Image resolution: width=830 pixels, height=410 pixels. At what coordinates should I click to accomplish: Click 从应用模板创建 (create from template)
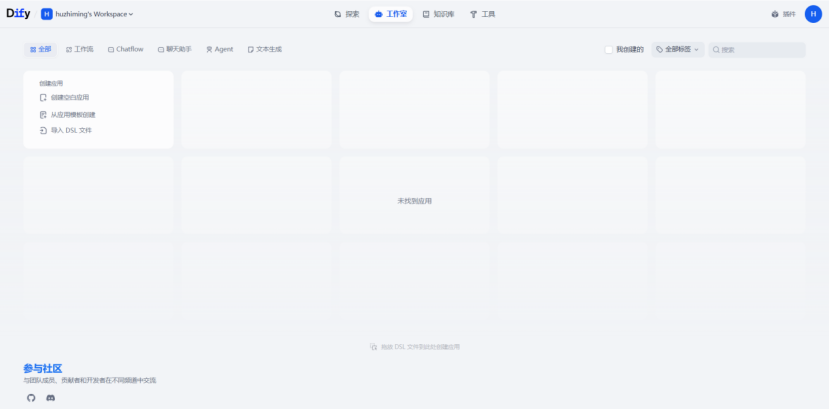coord(68,115)
